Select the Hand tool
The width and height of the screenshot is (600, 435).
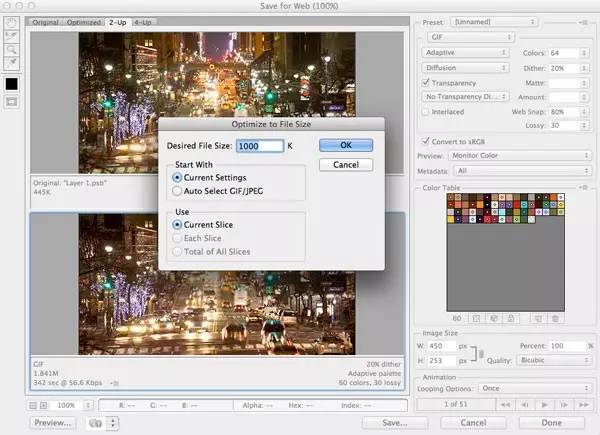click(10, 21)
